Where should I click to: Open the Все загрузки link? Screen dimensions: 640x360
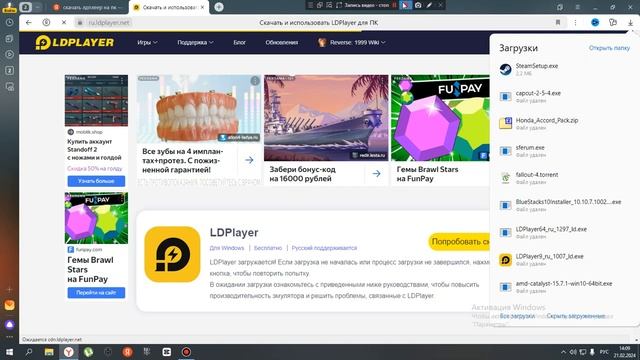pyautogui.click(x=517, y=316)
